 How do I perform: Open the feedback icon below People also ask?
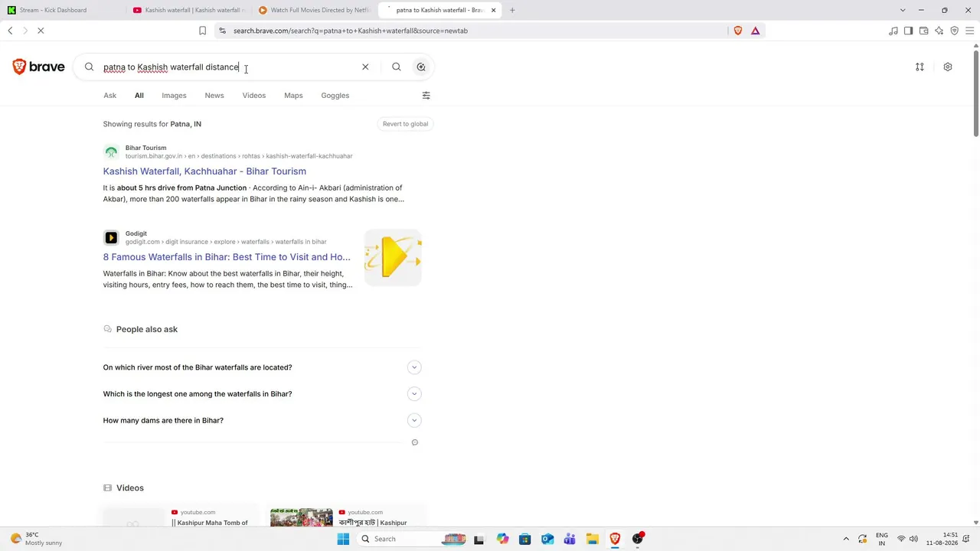click(415, 442)
